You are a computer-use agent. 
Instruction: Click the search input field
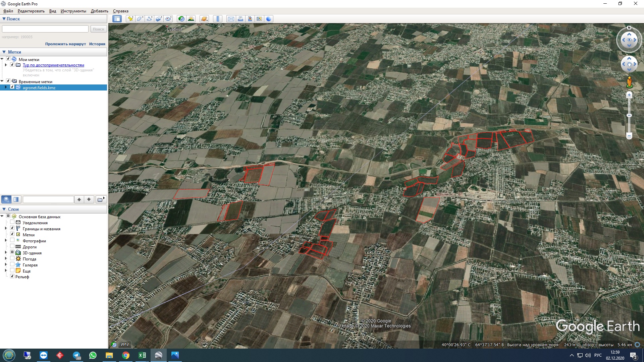(x=45, y=29)
